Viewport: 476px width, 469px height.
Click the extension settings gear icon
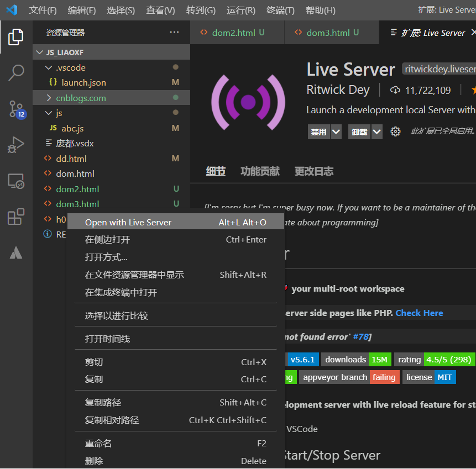[395, 131]
